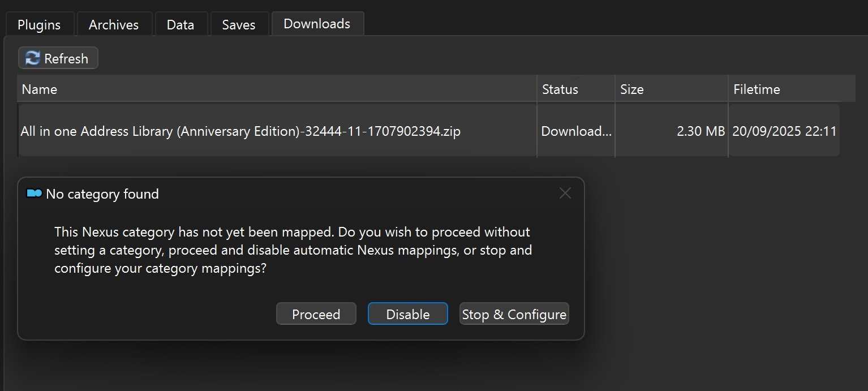Sort by the Filetime column header
The height and width of the screenshot is (391, 868).
point(757,89)
